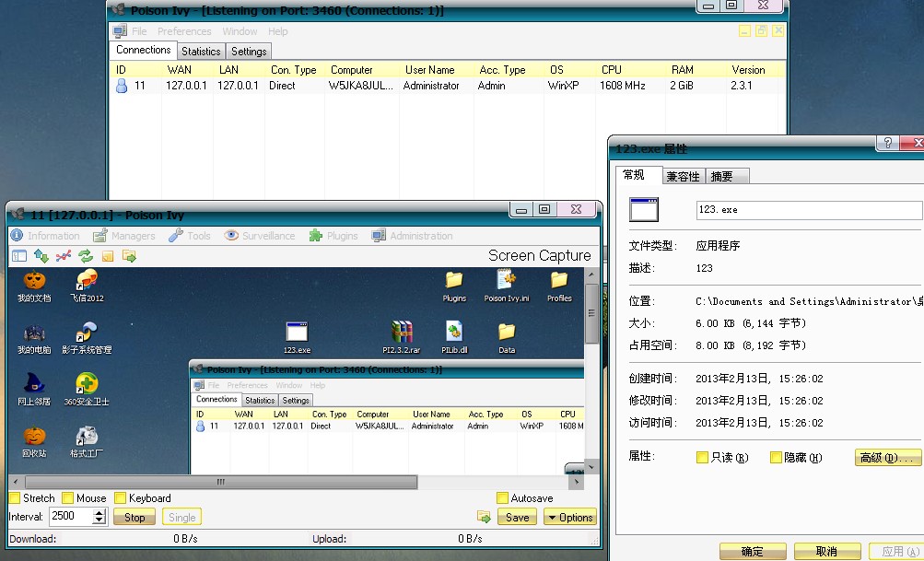Open the Plugins menu
This screenshot has height=561, width=924.
(x=333, y=236)
